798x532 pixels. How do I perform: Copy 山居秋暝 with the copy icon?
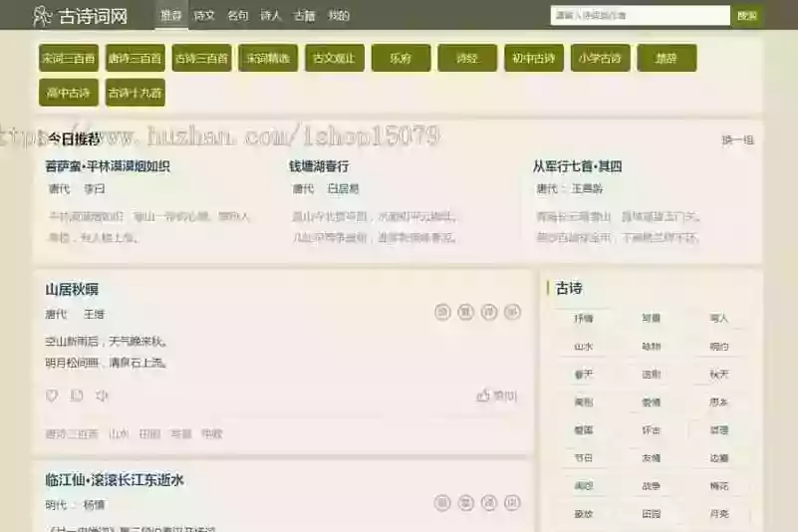[x=77, y=396]
